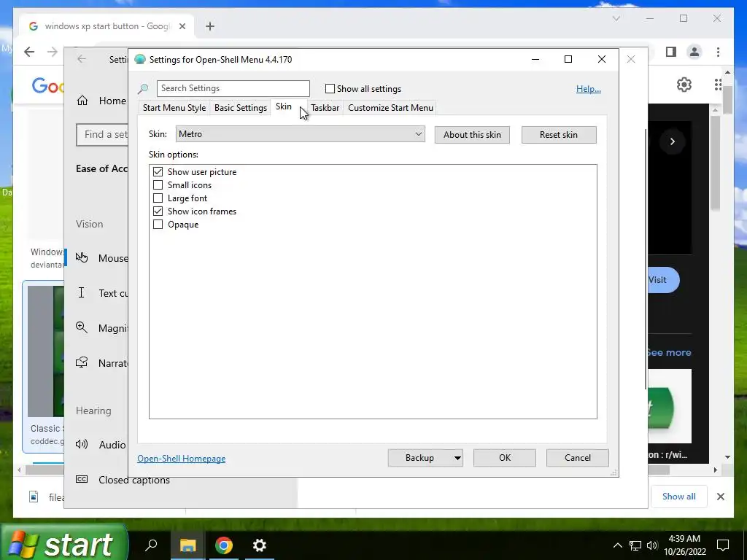The height and width of the screenshot is (560, 747).
Task: Show hidden tray icons chevron
Action: pos(617,545)
